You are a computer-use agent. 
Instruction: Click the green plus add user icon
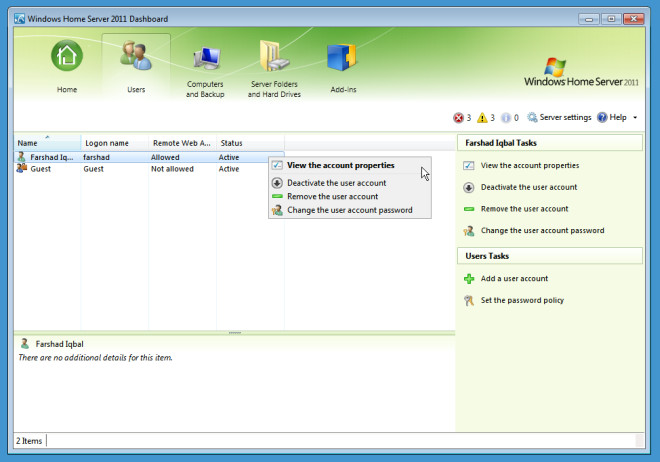tap(468, 279)
